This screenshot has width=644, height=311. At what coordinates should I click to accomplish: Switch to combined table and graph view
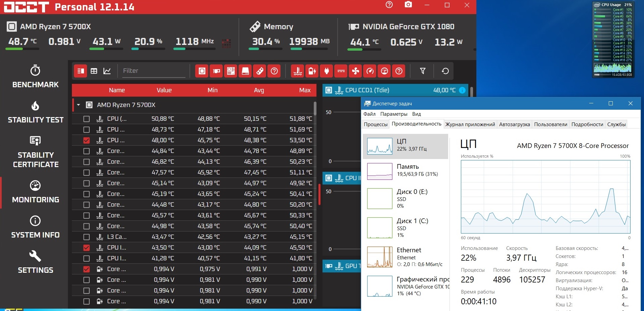click(x=80, y=71)
